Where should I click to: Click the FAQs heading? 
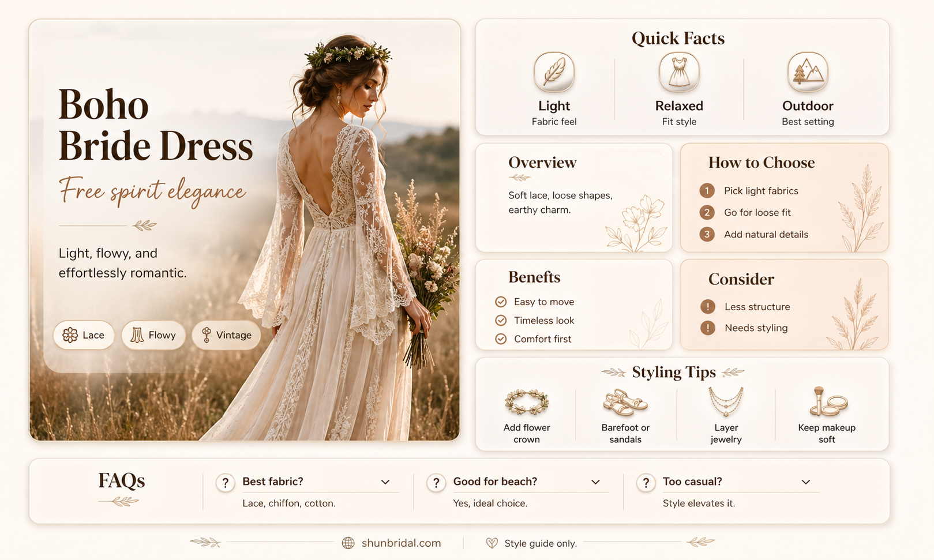coord(121,480)
